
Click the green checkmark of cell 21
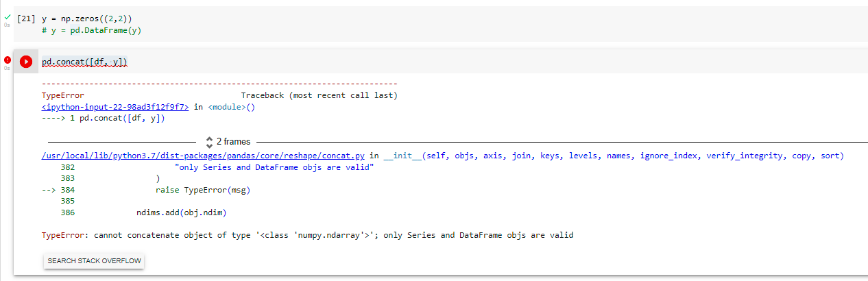click(x=8, y=16)
